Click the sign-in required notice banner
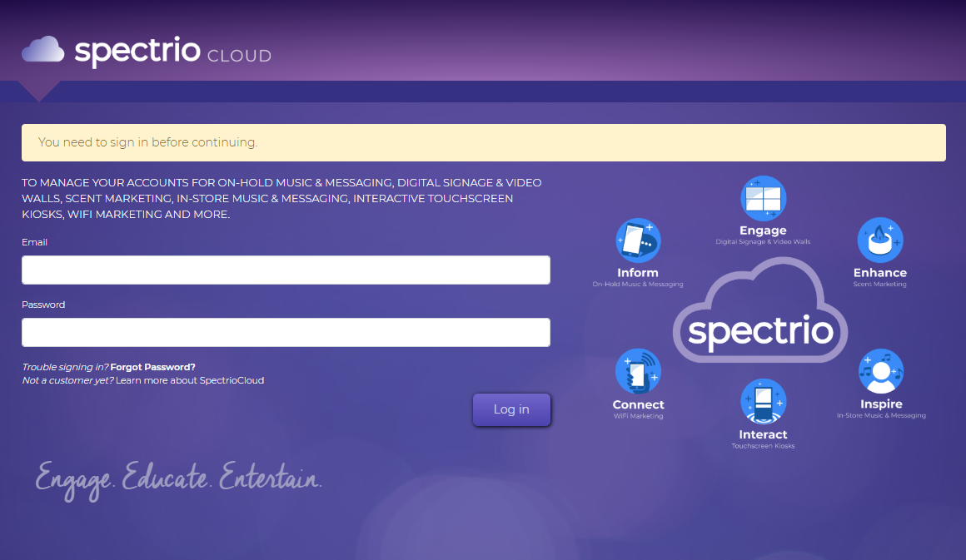Screen dimensions: 966x560 tap(483, 142)
